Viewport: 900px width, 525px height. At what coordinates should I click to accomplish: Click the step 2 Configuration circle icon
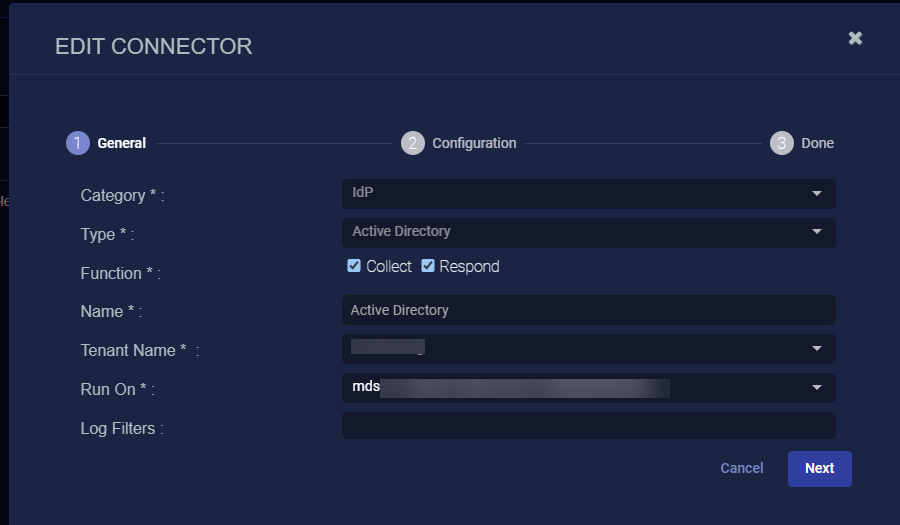coord(412,143)
